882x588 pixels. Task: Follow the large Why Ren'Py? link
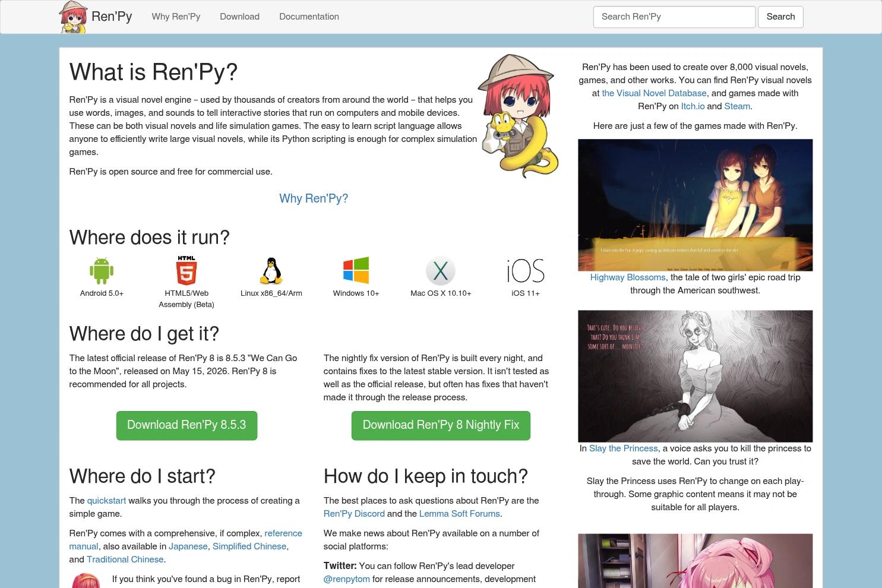click(x=314, y=198)
